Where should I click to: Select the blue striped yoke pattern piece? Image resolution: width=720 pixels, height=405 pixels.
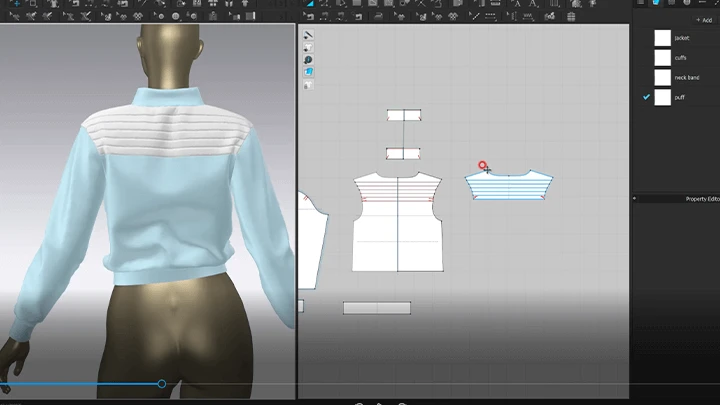click(x=509, y=186)
